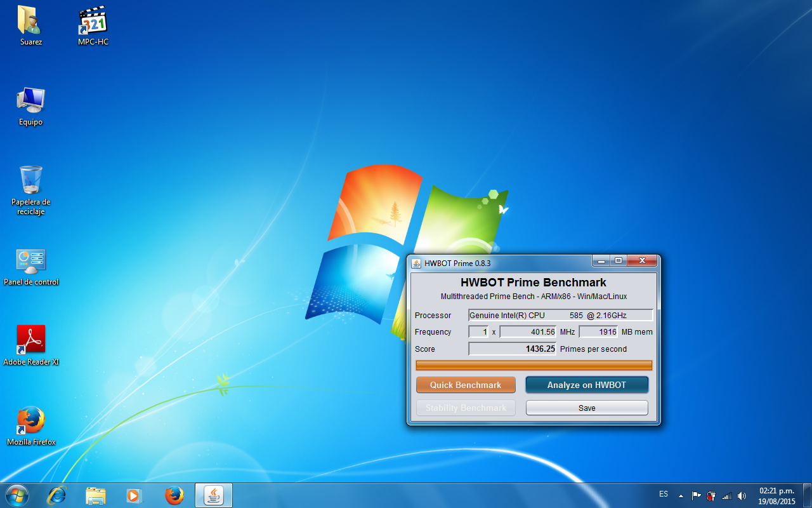Open the Windows Start menu orb
The width and height of the screenshot is (812, 508).
16,495
